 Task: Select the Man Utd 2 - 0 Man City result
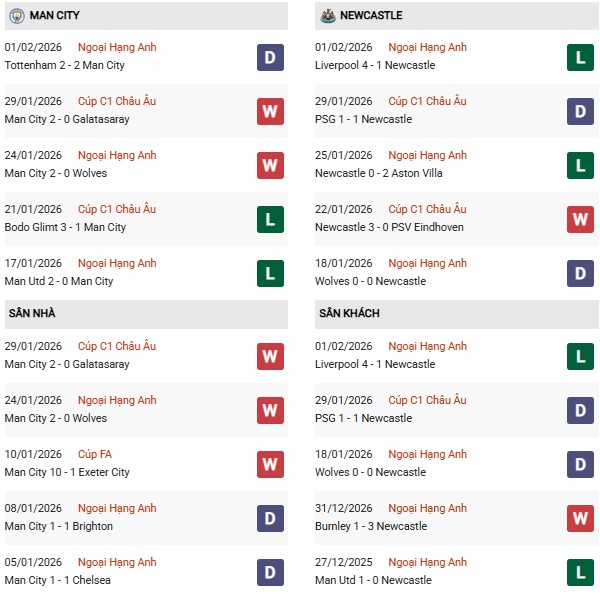pos(59,281)
